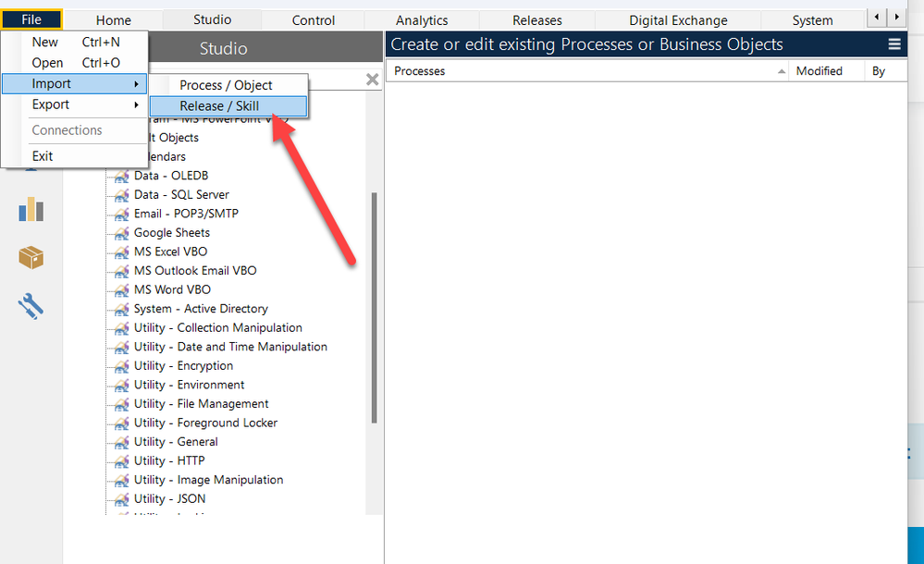Open the Digital Exchange tab
Viewport: 924px width, 564px height.
(678, 20)
